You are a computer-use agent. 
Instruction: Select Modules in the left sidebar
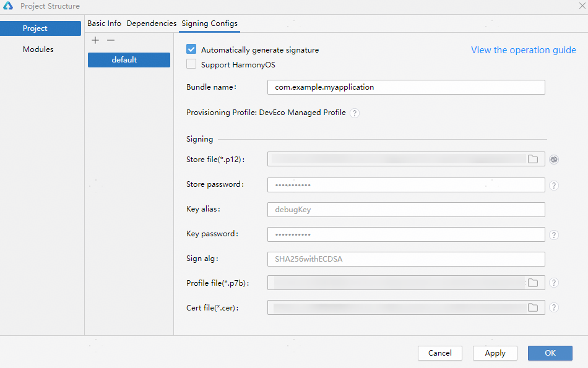pos(38,49)
